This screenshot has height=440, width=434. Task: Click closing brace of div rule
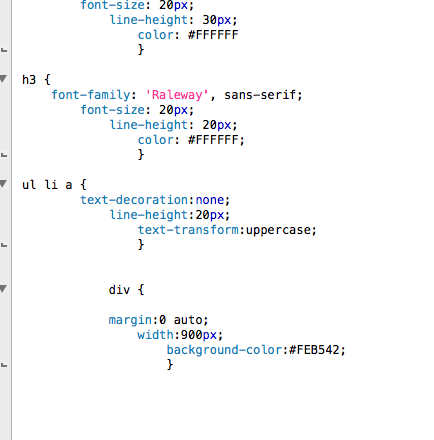coord(170,365)
